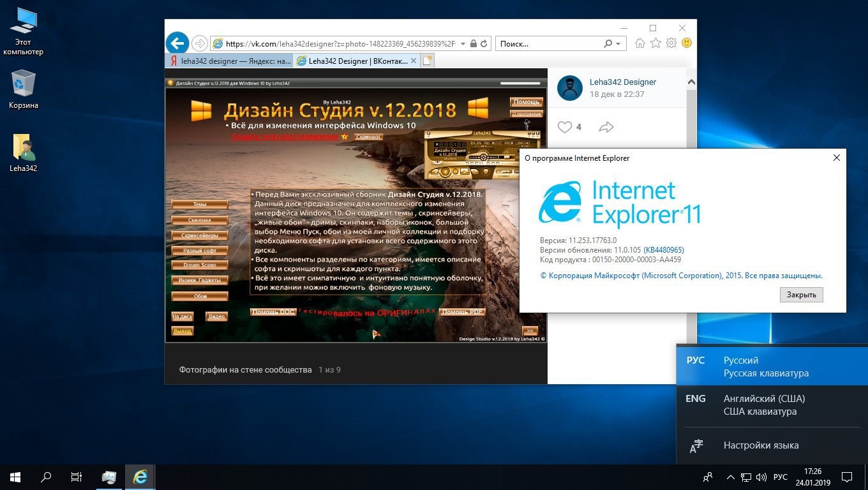The image size is (868, 490).
Task: Click the scroll up arrow in VK panel
Action: pos(691,82)
